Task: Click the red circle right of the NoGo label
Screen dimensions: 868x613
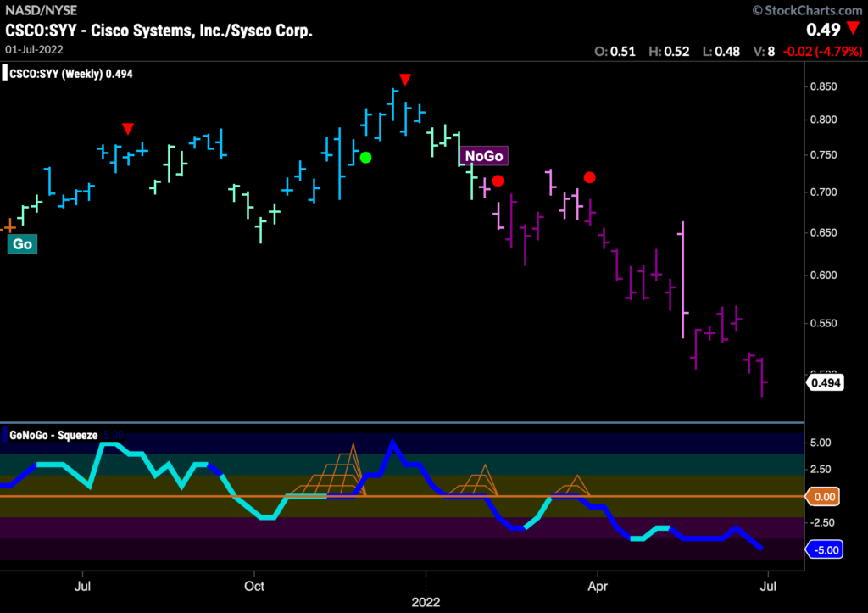Action: pos(498,181)
